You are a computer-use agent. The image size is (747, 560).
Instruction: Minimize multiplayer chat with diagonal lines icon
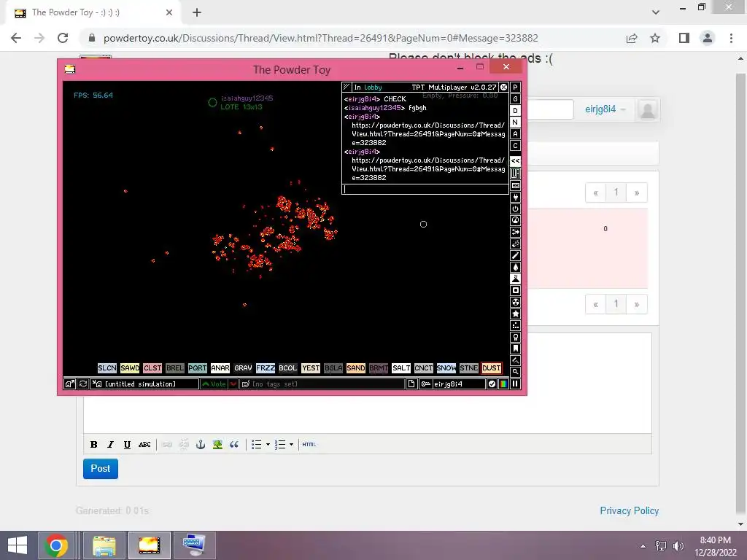click(x=347, y=87)
